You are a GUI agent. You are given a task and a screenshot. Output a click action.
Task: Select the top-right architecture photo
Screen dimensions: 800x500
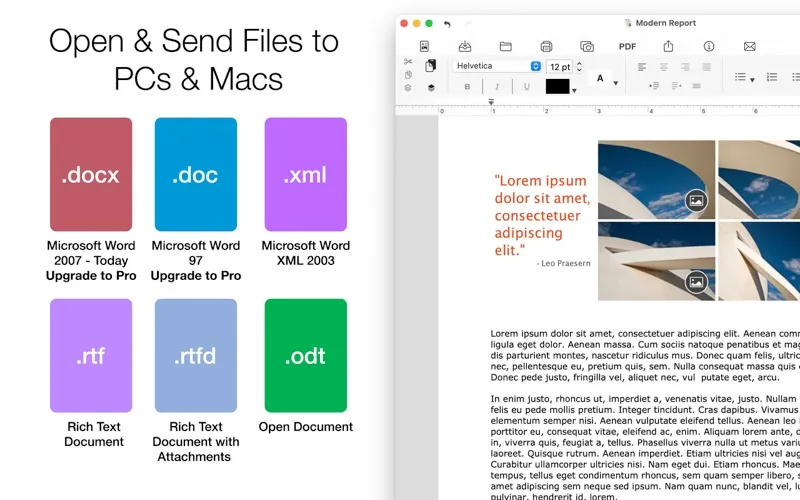(759, 180)
